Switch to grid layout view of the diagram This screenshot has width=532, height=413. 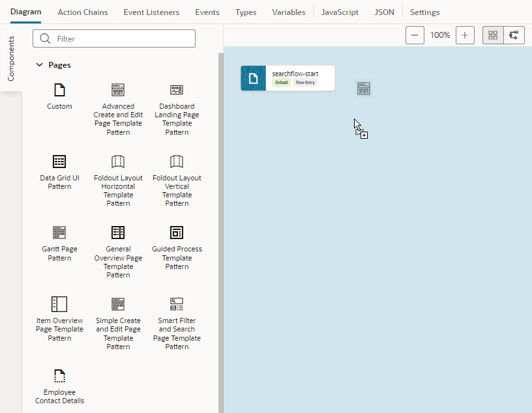coord(493,35)
